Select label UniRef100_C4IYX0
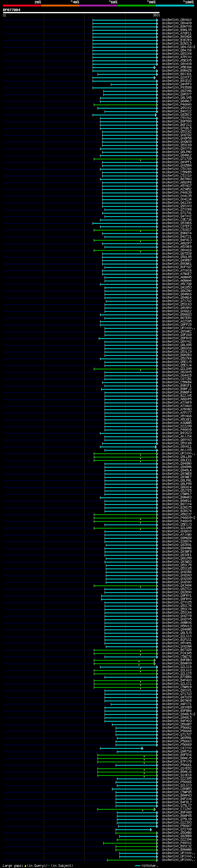This screenshot has height=868, width=197. click(x=177, y=749)
